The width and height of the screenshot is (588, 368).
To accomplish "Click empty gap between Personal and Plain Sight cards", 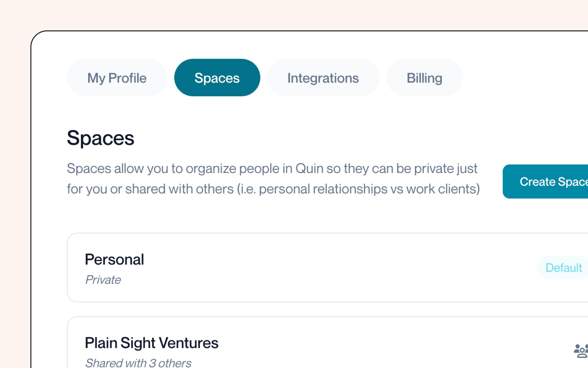I will (x=328, y=309).
